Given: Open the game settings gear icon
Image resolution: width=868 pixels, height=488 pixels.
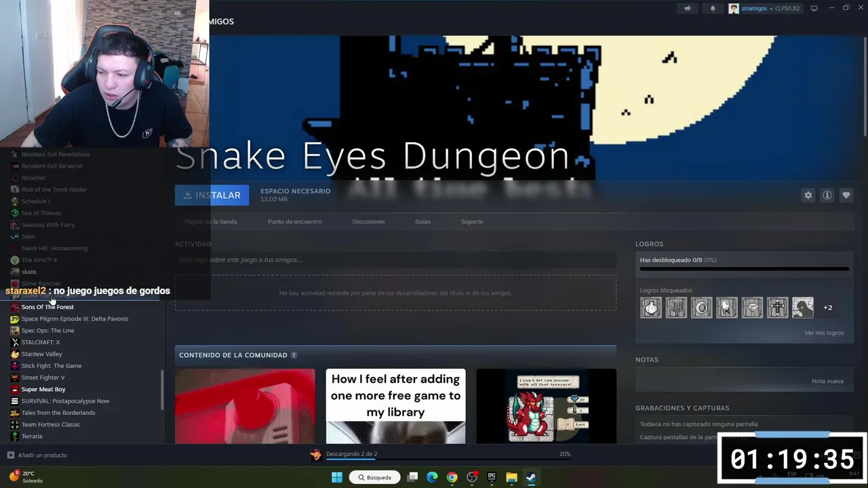Looking at the screenshot, I should coord(808,195).
